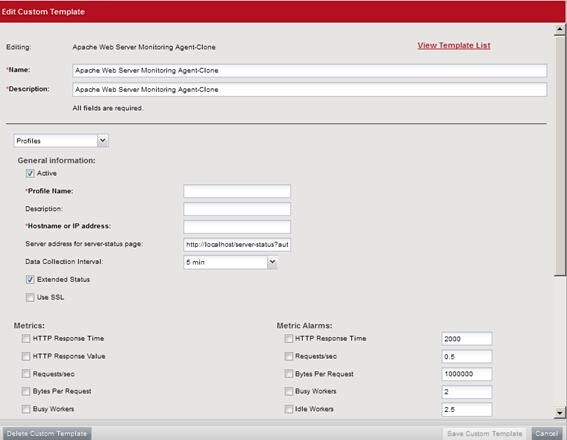Click the Requests/sec alarm value 0.5

(x=466, y=356)
